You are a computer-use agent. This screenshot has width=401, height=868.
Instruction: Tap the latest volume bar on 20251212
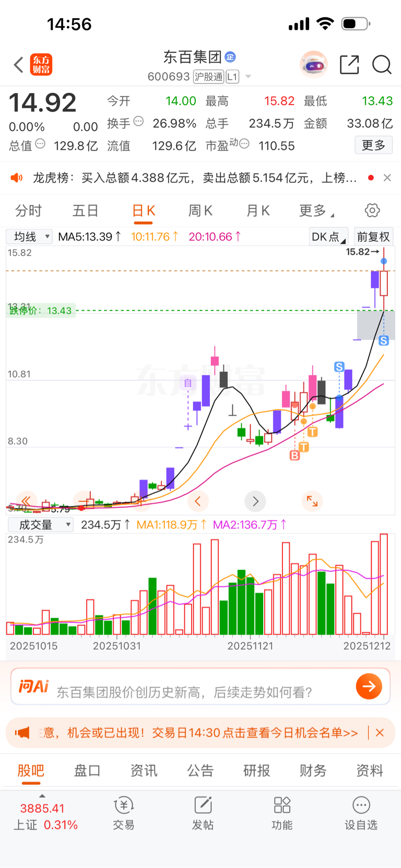[384, 584]
